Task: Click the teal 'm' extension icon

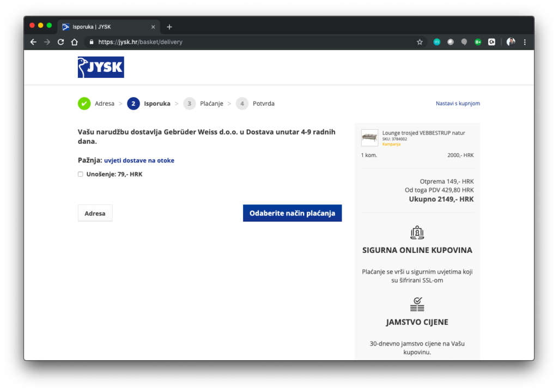Action: 436,42
